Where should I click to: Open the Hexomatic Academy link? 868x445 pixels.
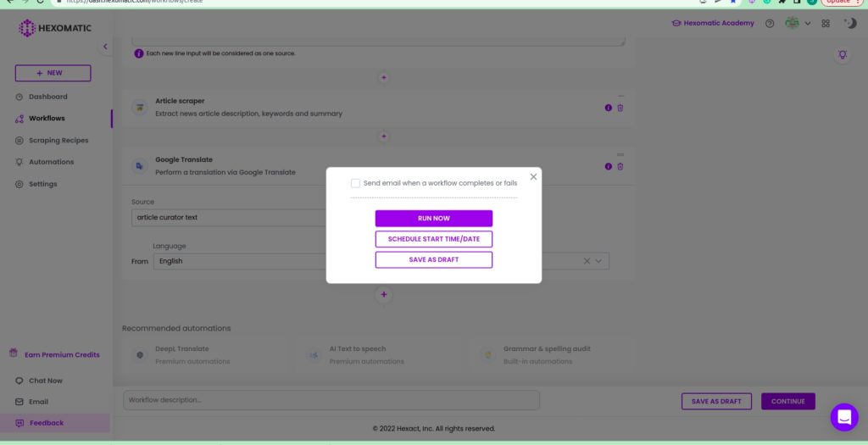713,23
